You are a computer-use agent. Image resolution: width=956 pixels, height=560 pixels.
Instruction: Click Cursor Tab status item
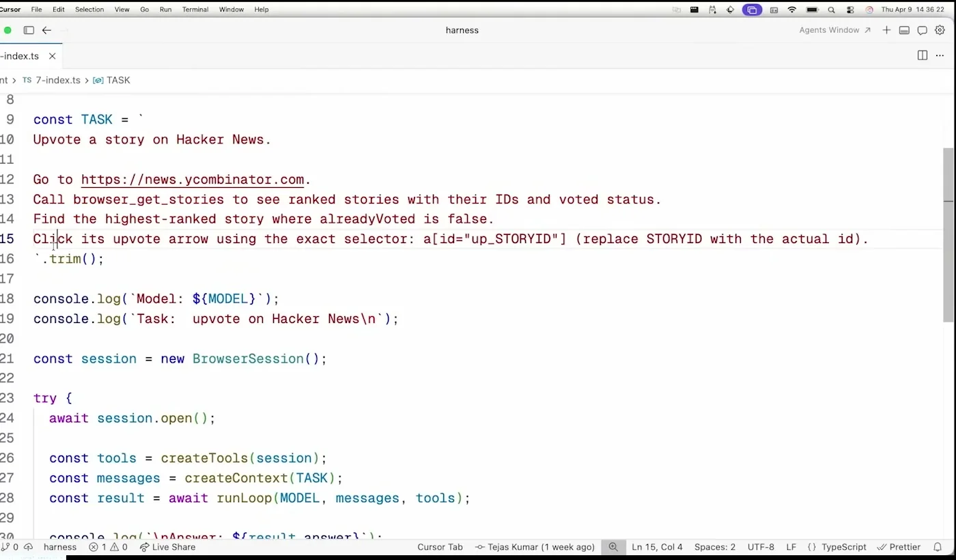pyautogui.click(x=440, y=547)
